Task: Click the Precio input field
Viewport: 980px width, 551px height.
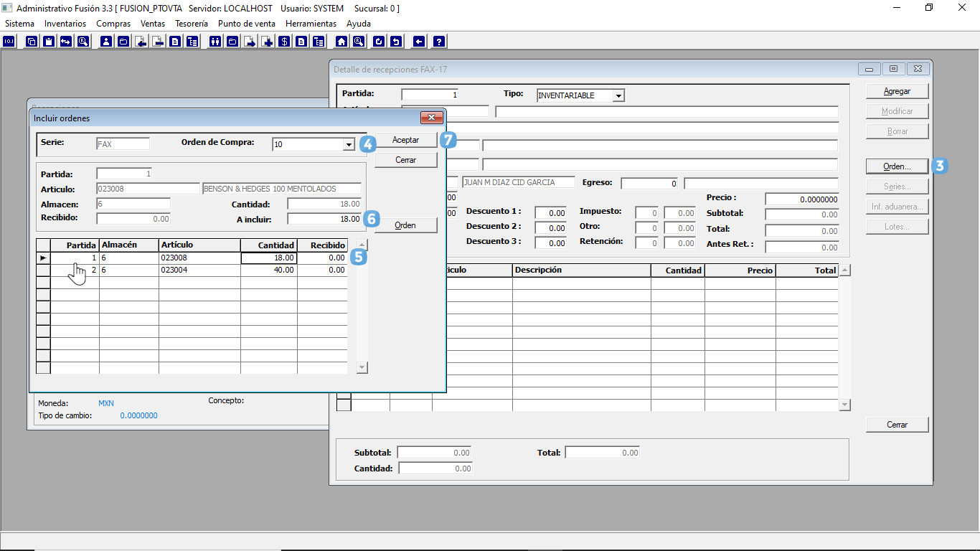Action: click(x=802, y=199)
